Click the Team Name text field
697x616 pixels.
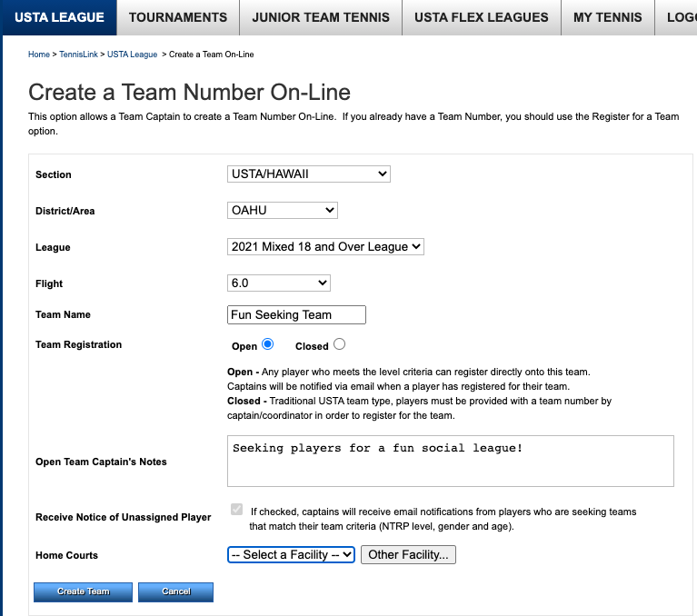click(296, 314)
